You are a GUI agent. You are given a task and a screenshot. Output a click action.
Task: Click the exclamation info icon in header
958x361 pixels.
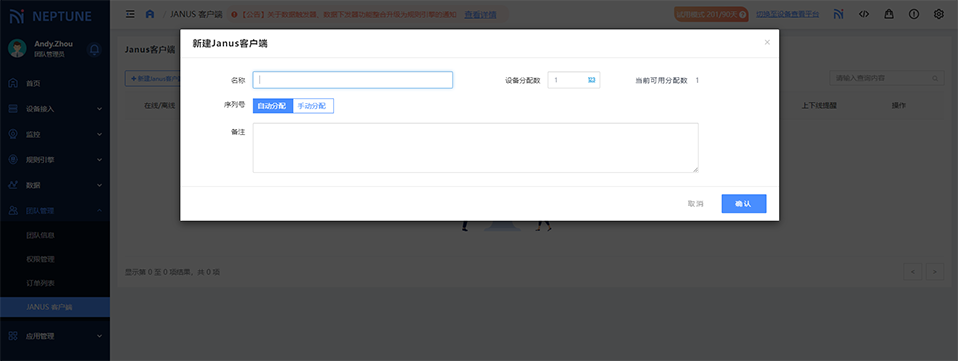pyautogui.click(x=914, y=14)
